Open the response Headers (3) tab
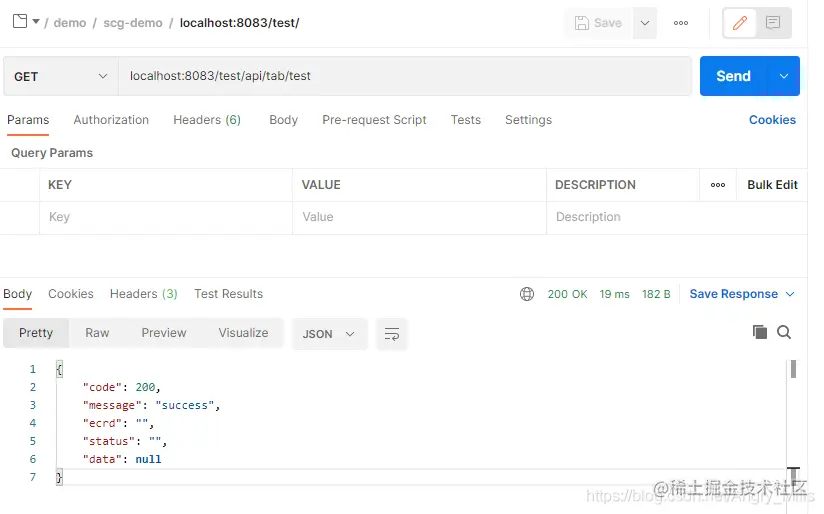 tap(143, 294)
